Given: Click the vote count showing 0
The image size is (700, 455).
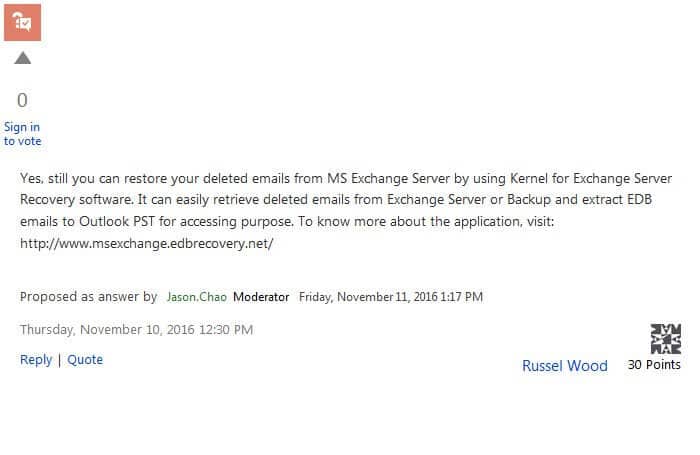Looking at the screenshot, I should (22, 100).
